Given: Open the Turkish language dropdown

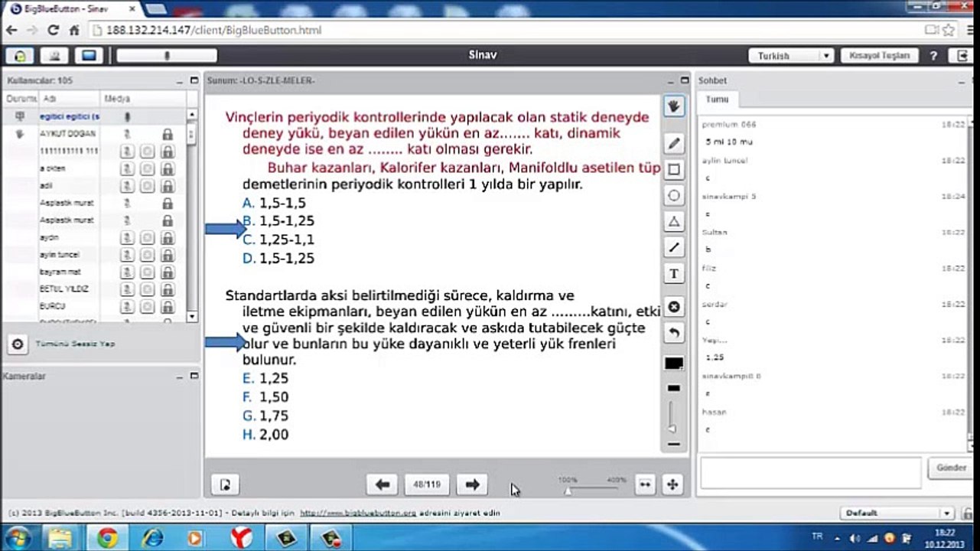Looking at the screenshot, I should tap(791, 56).
